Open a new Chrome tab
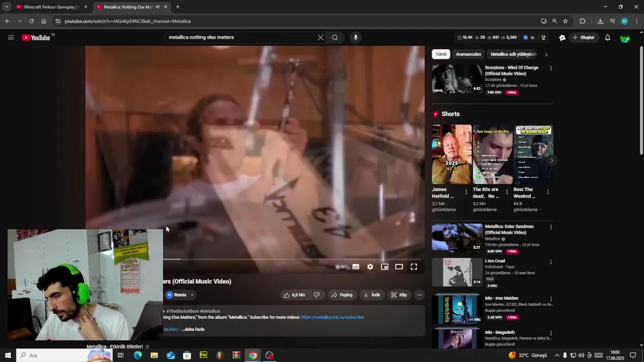The image size is (644, 362). (178, 7)
